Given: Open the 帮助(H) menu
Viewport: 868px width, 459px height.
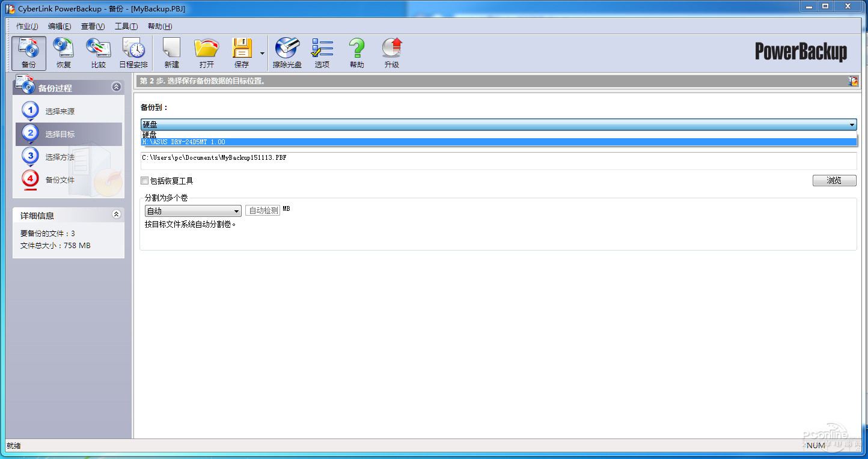Looking at the screenshot, I should (x=160, y=26).
